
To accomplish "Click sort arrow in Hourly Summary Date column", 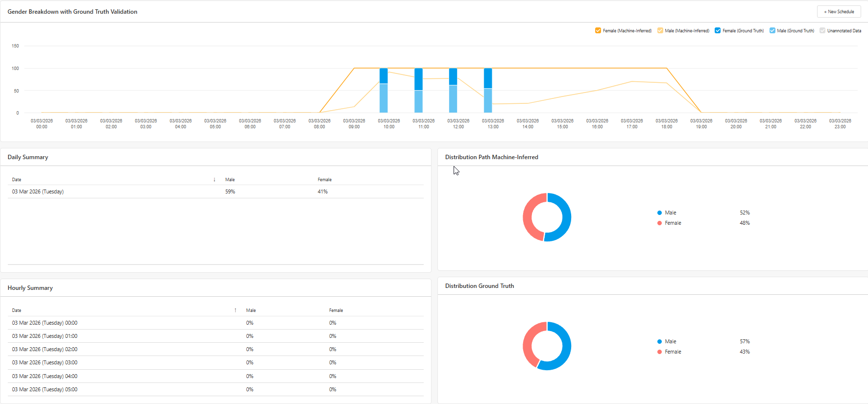I will (235, 310).
